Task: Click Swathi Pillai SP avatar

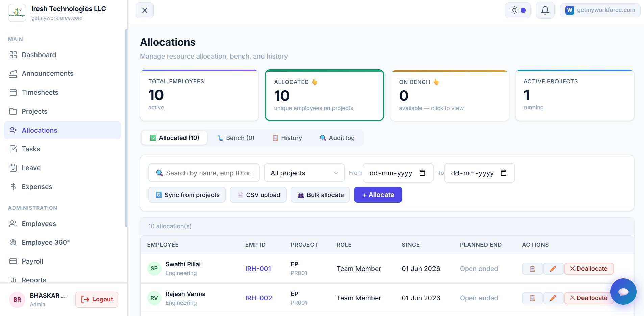Action: [154, 269]
